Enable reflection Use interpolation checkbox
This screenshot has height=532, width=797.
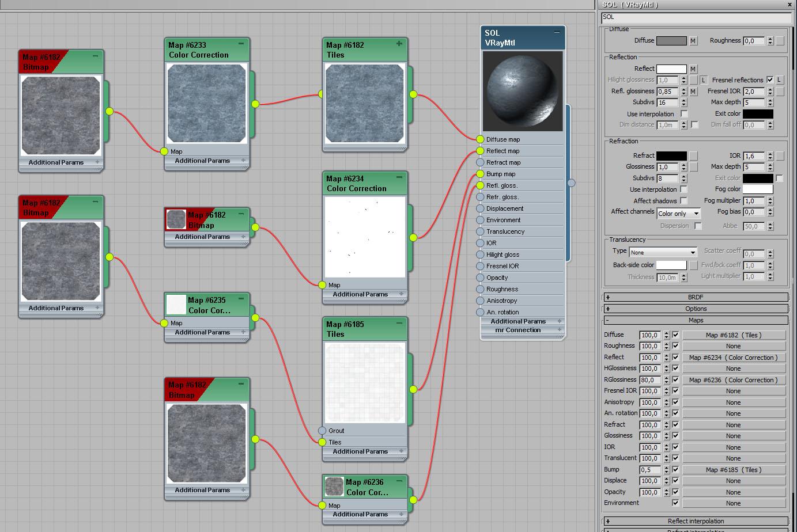coord(684,114)
